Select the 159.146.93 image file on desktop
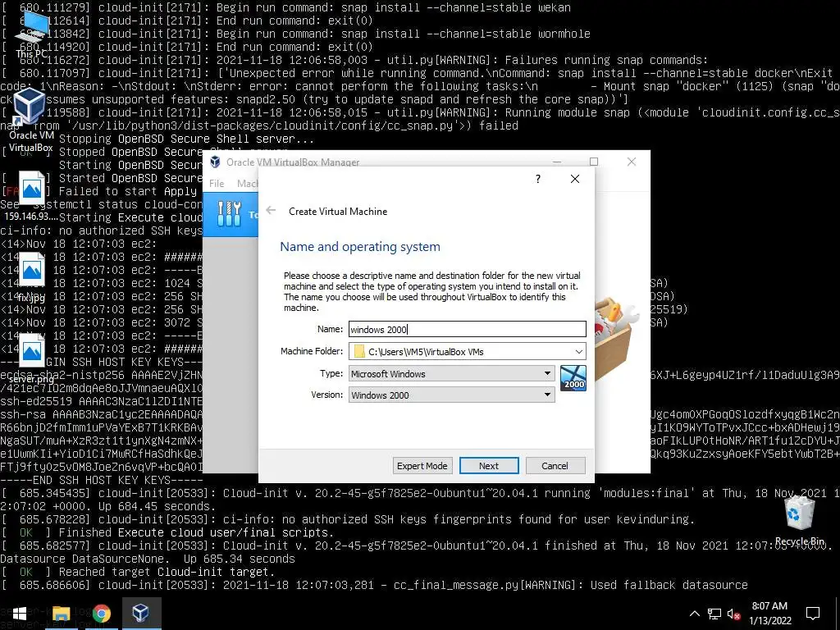The width and height of the screenshot is (840, 630). click(x=30, y=196)
